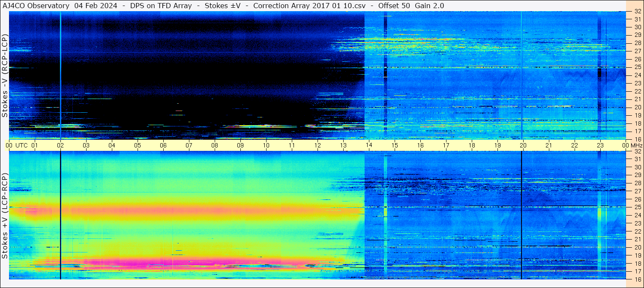
Task: Click the Stokes +V (LCP-RCP) axis label
Action: 5,216
